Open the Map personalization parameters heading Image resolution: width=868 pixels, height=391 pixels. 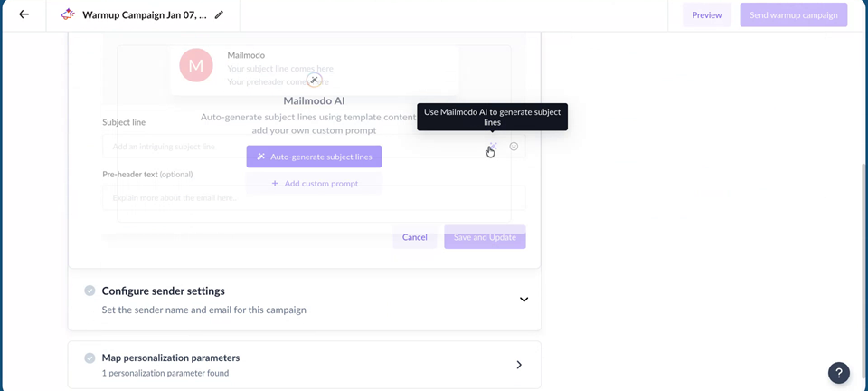tap(171, 358)
